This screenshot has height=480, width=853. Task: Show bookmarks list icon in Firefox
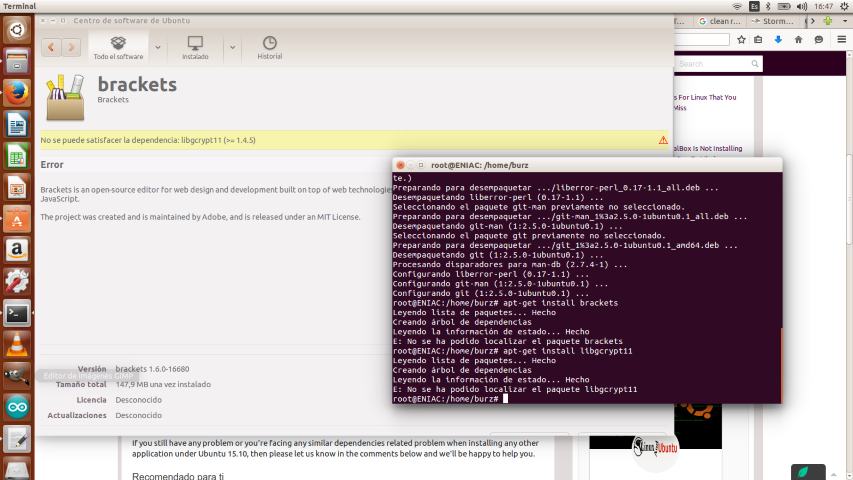point(758,40)
